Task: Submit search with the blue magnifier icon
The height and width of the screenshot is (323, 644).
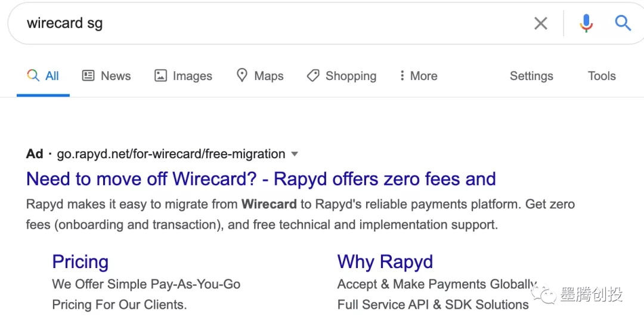Action: coord(623,23)
